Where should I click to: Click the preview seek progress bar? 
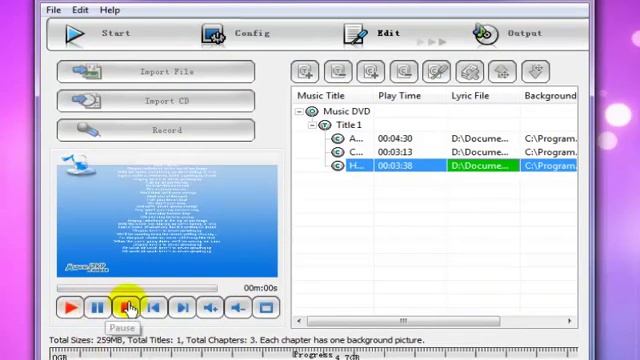coord(137,288)
